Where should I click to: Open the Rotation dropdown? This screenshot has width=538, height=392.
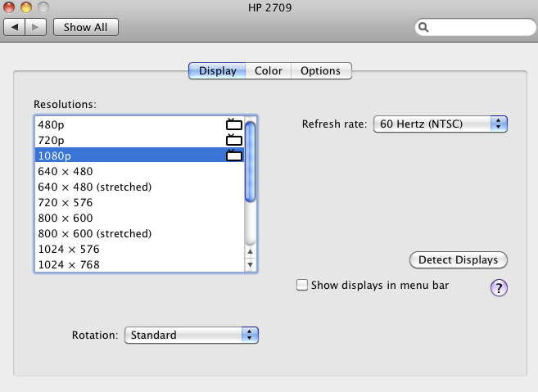pyautogui.click(x=192, y=335)
